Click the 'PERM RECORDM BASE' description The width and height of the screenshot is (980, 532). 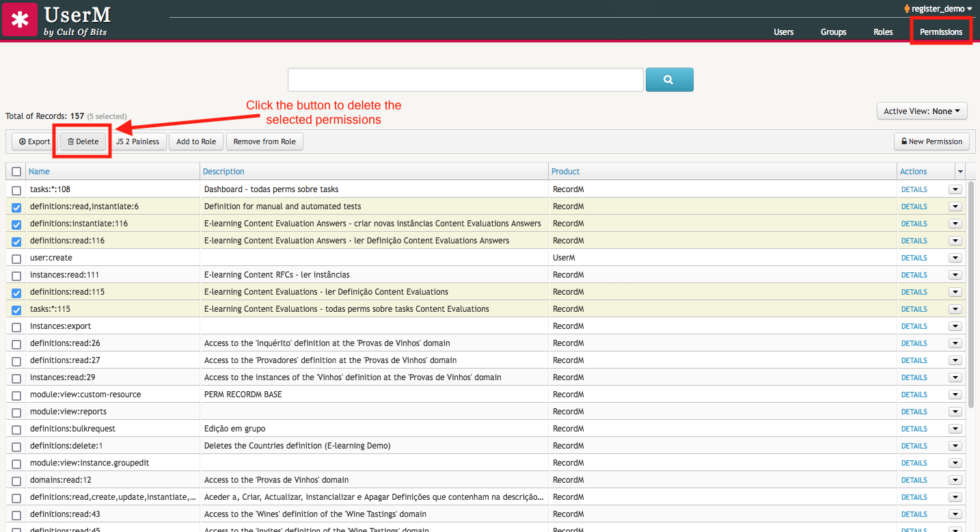243,395
